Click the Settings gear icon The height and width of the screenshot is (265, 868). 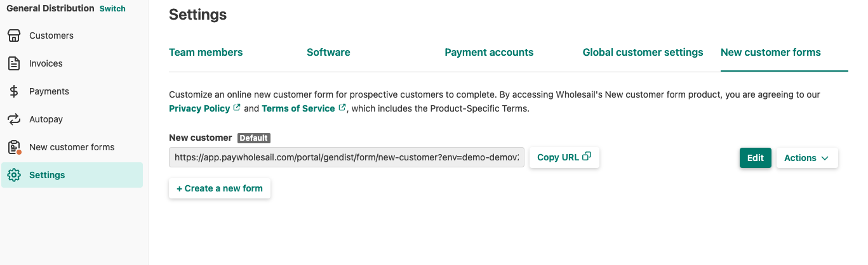[14, 175]
